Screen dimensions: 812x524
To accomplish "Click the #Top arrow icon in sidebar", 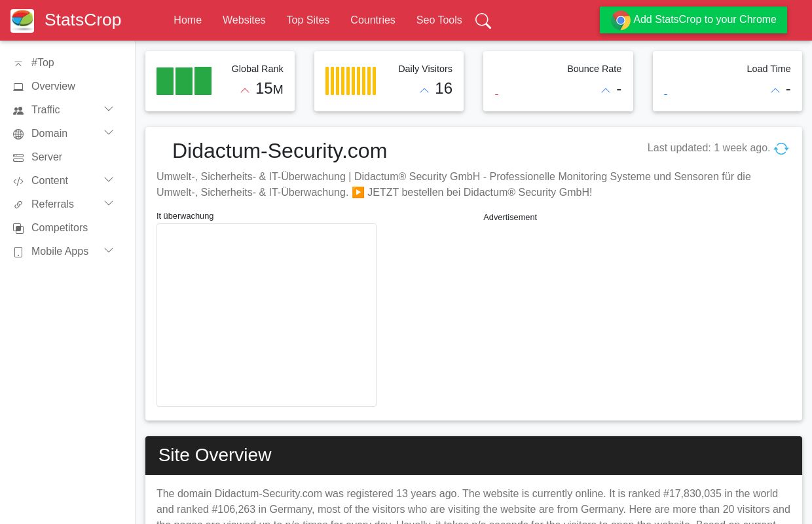I will [18, 64].
